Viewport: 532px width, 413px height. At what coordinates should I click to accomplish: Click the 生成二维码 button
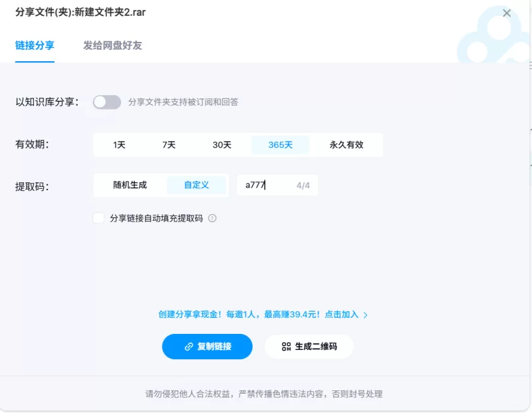point(309,346)
